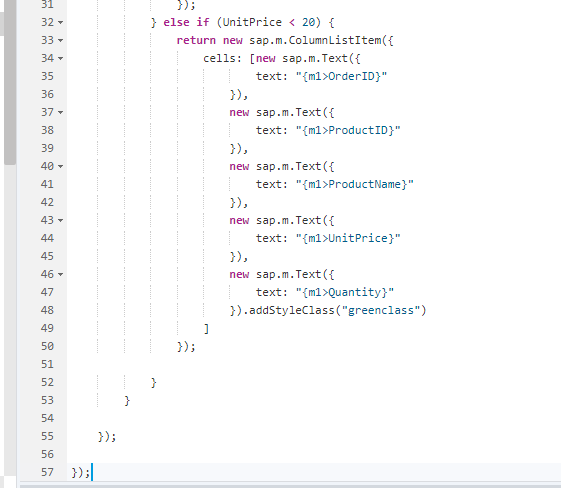
Task: Collapse fold arrow on line 43
Action: (60, 220)
